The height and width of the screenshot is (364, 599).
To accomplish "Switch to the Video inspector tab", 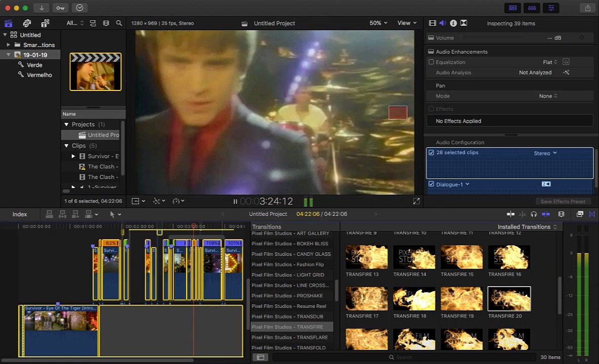I will (433, 23).
